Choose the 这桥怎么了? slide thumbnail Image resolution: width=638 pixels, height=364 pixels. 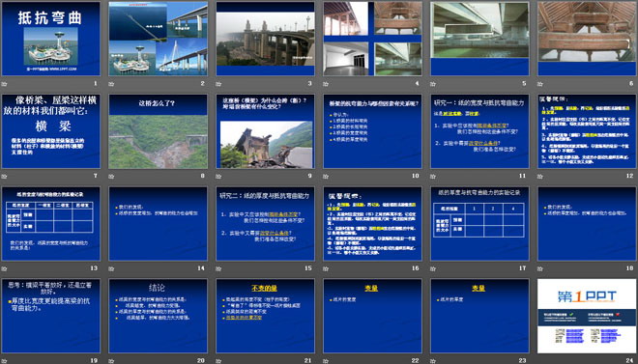[158, 131]
